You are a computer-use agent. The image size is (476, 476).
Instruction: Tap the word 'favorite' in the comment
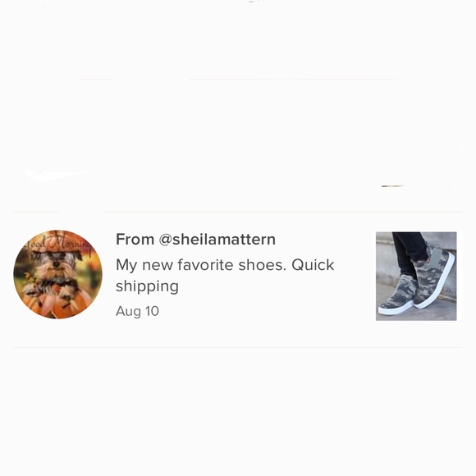205,265
